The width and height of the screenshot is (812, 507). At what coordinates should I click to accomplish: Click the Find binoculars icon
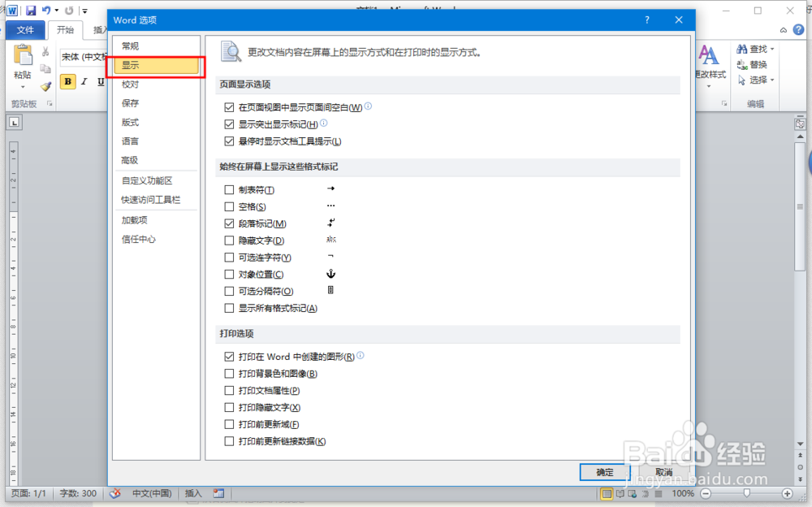pos(741,49)
